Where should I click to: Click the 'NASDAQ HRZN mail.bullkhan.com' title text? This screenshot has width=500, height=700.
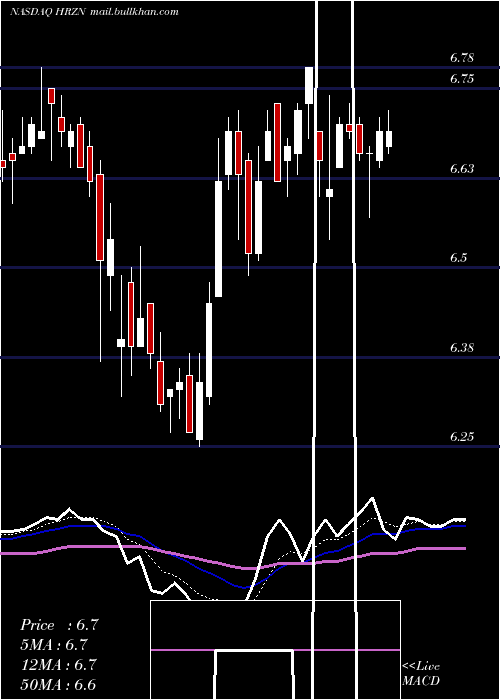pyautogui.click(x=94, y=12)
